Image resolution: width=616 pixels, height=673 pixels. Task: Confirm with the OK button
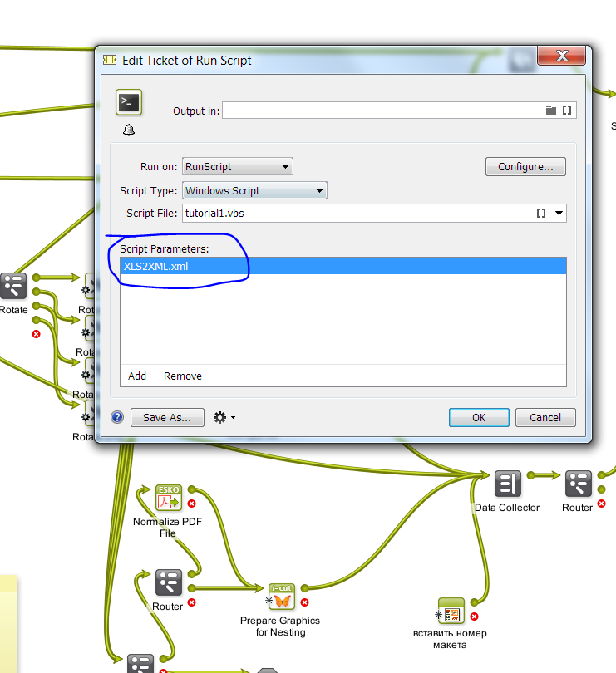(x=479, y=418)
